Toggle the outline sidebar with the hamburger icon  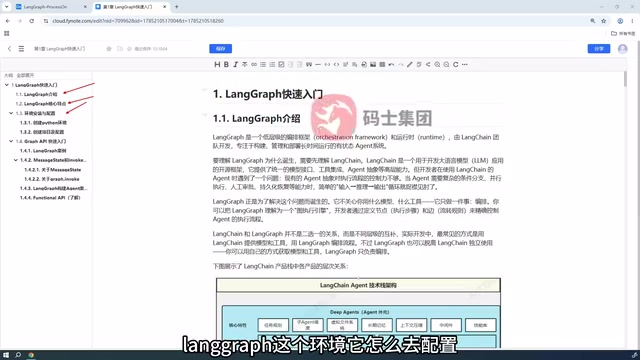pyautogui.click(x=21, y=49)
